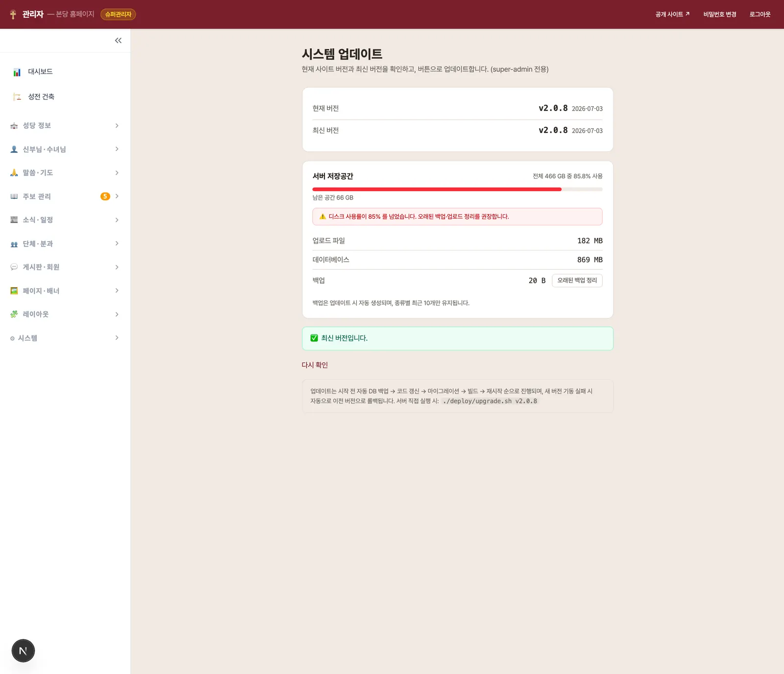This screenshot has width=784, height=674.
Task: Click the 다시 확인 link
Action: 315,365
